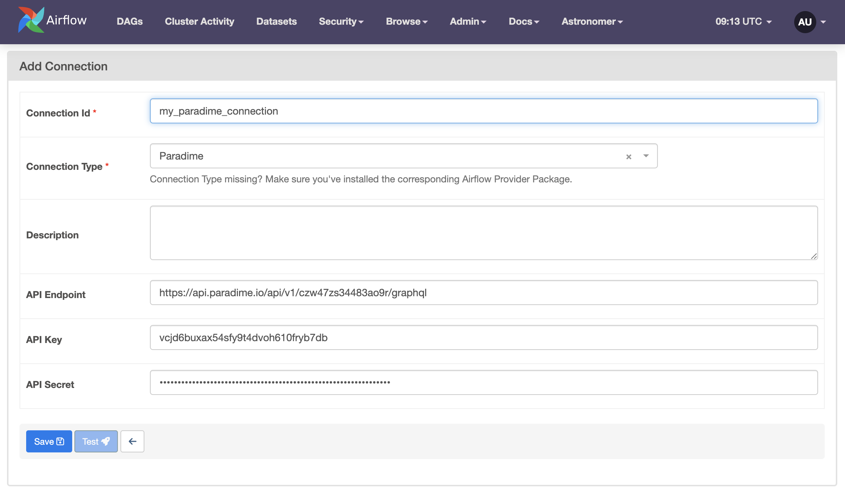Open the Security dropdown menu
The height and width of the screenshot is (504, 845).
coord(341,21)
